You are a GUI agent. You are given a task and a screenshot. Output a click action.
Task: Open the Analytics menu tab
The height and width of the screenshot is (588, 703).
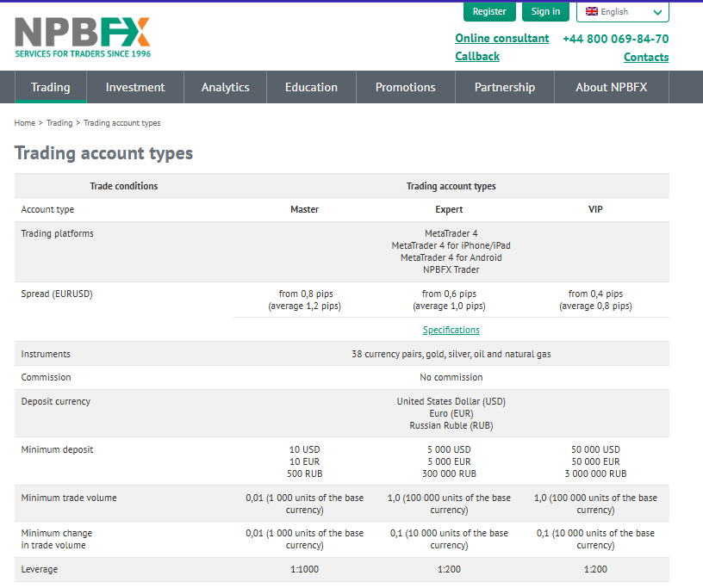coord(225,87)
